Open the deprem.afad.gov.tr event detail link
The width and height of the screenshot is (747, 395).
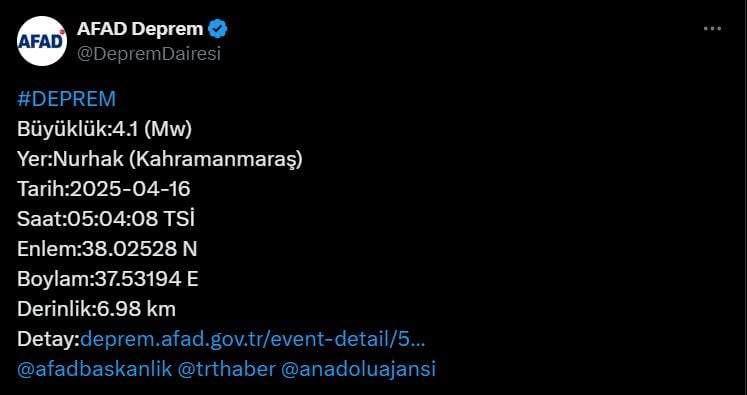[253, 339]
